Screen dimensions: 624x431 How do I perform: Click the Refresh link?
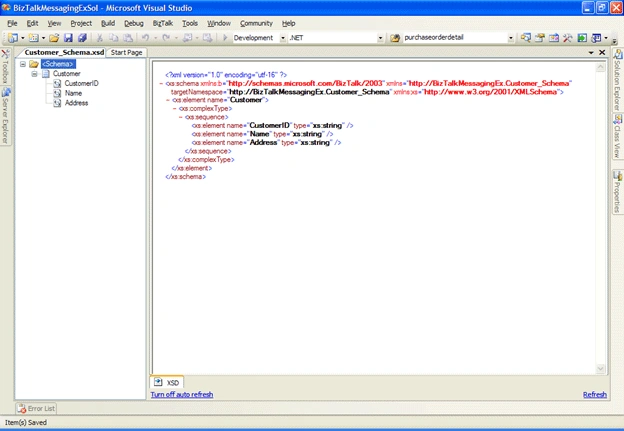pos(595,394)
